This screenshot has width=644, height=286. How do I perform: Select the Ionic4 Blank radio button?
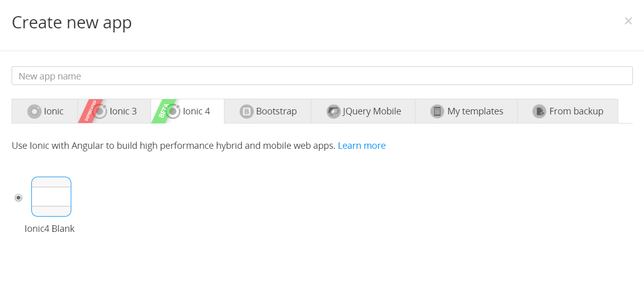pyautogui.click(x=19, y=197)
